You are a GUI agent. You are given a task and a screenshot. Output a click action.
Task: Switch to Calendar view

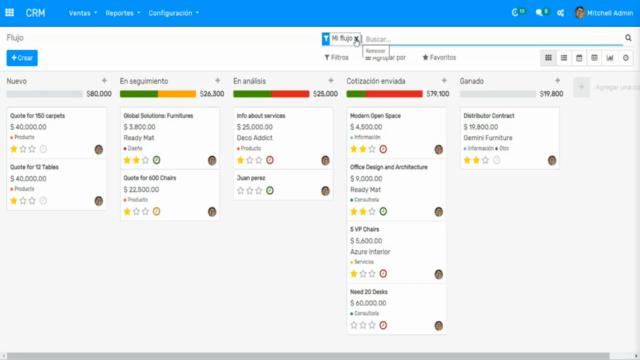(579, 58)
